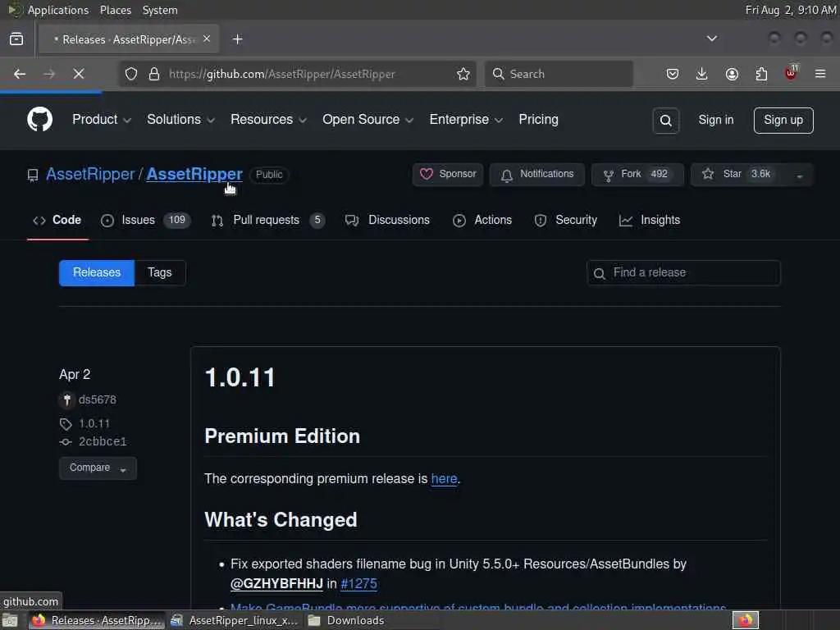The width and height of the screenshot is (840, 630).
Task: Open the Discussions tab
Action: pyautogui.click(x=387, y=220)
